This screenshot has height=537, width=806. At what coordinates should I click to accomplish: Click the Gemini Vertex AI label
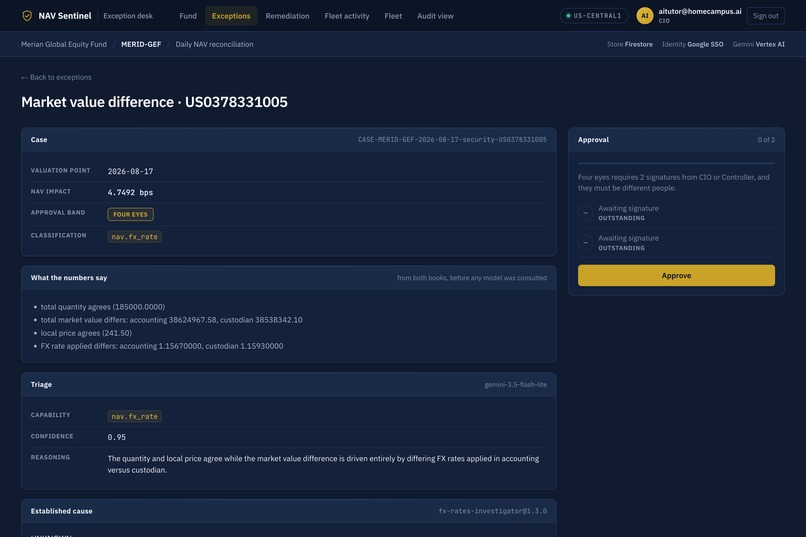click(x=759, y=44)
